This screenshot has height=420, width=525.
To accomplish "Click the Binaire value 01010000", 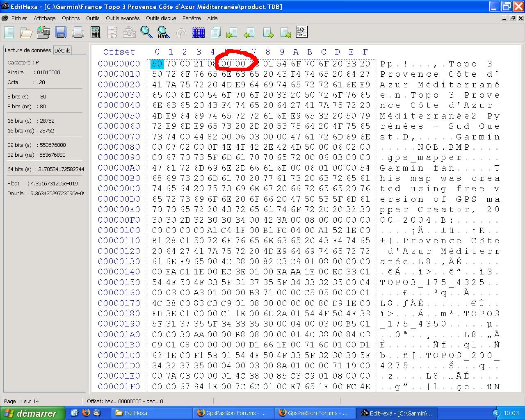I will (x=48, y=72).
